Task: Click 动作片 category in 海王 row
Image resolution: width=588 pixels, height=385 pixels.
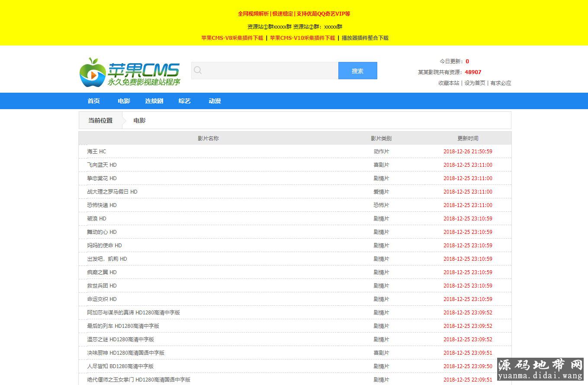Action: (x=381, y=152)
